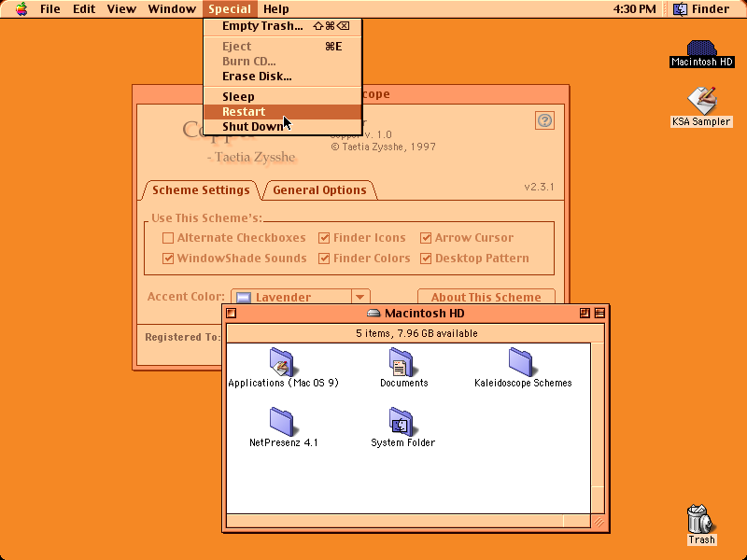This screenshot has height=560, width=747.
Task: Uncheck the Finder Colors option
Action: point(324,259)
